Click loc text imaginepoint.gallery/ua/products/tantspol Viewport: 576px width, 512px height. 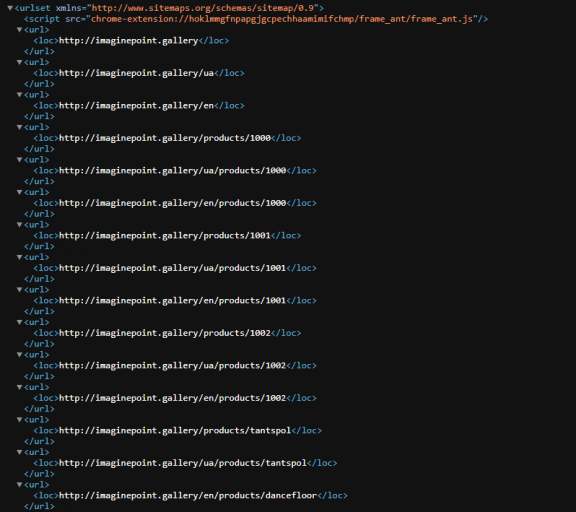coord(183,463)
